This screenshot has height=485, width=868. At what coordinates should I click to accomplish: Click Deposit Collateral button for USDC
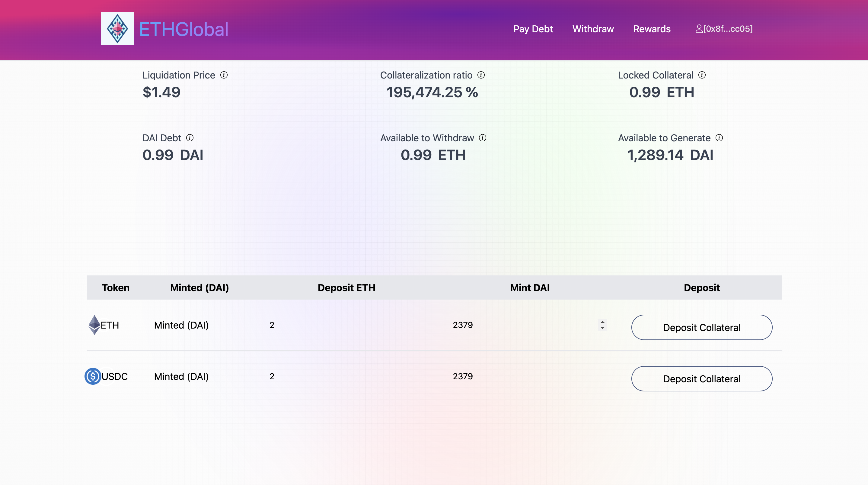(x=702, y=379)
